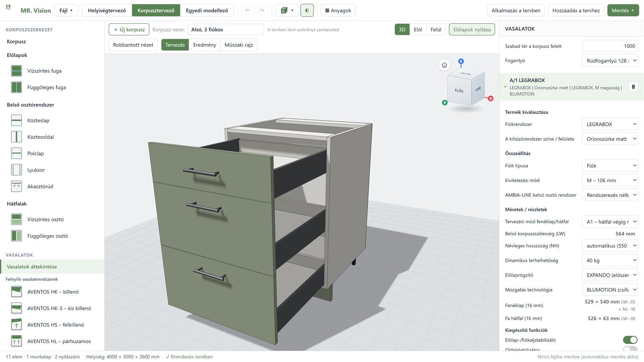Image resolution: width=644 pixels, height=362 pixels.
Task: Open the view cube display dropdown
Action: [x=287, y=10]
